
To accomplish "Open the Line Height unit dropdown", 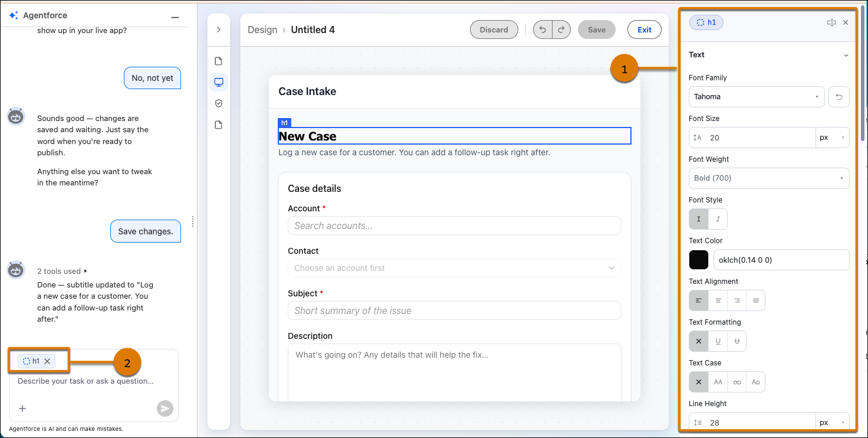I will coord(833,423).
